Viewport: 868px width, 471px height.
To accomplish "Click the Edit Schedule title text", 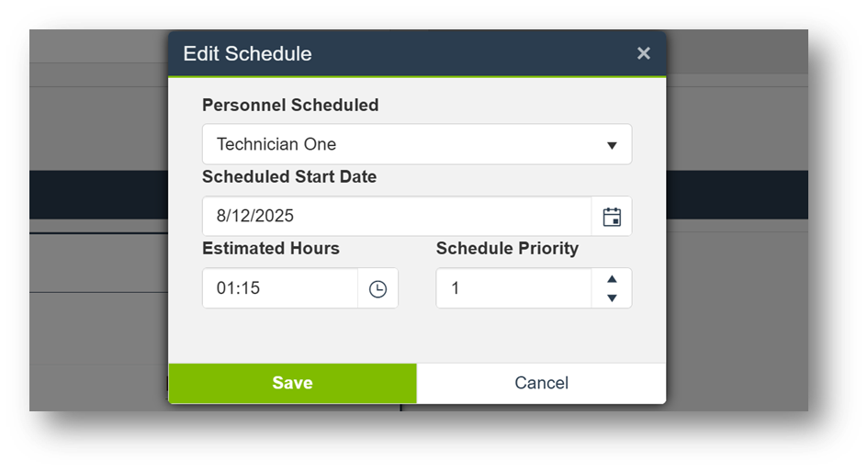I will tap(247, 53).
